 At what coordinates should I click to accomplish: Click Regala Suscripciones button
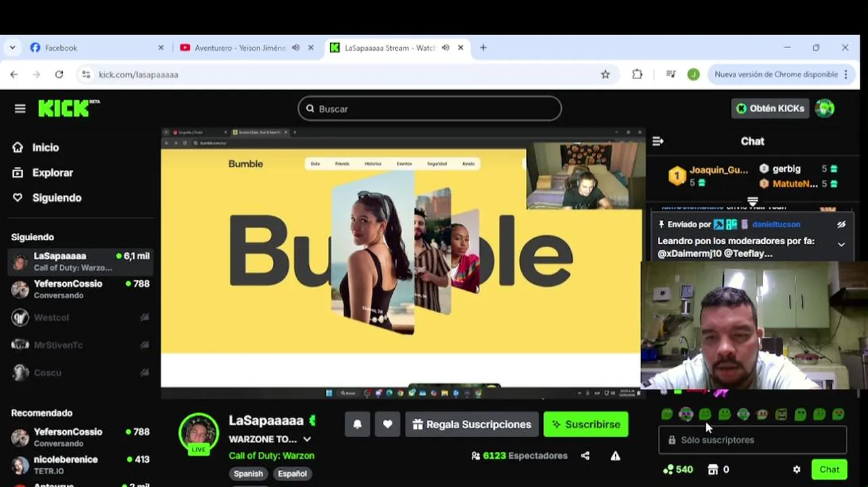coord(472,424)
